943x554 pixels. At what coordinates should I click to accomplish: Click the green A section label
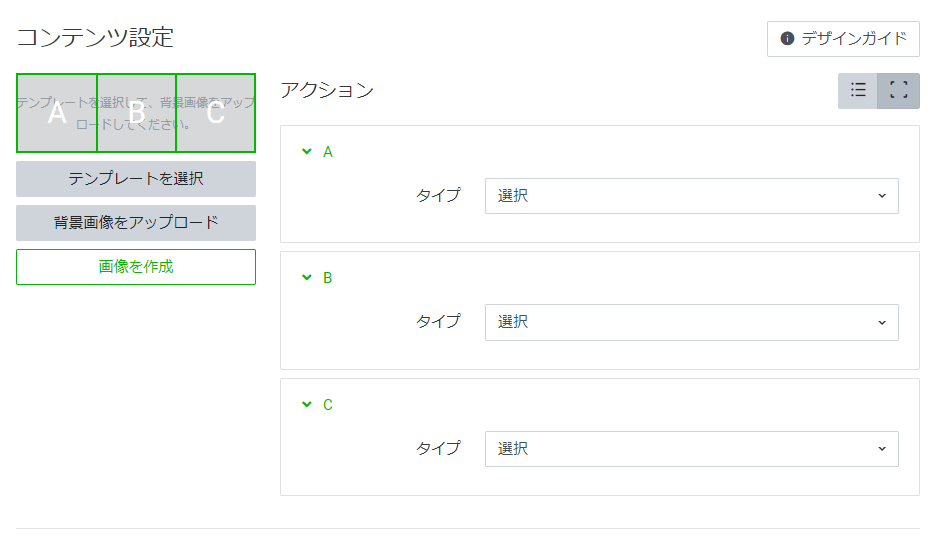(x=328, y=152)
